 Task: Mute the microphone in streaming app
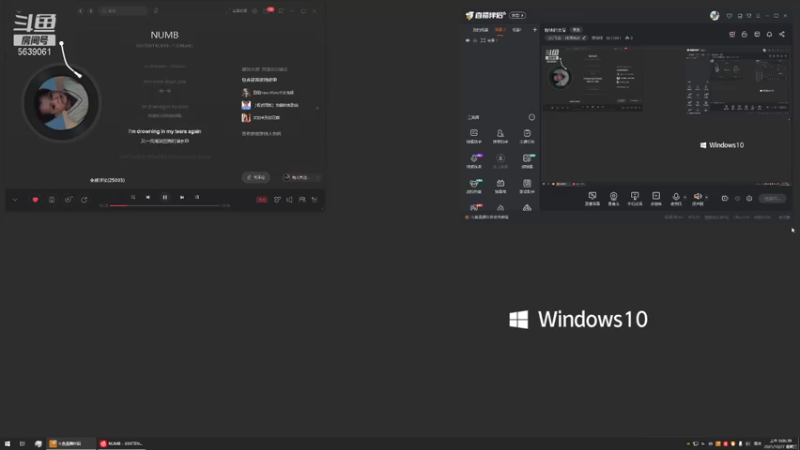676,196
